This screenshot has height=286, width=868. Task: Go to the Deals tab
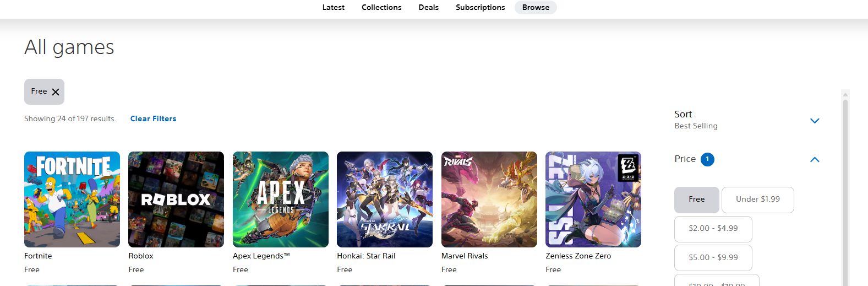428,7
